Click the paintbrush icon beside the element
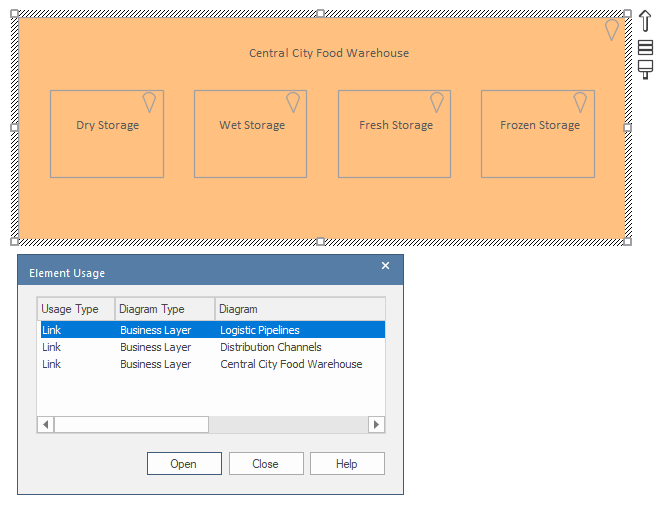Image resolution: width=671 pixels, height=506 pixels. 646,69
